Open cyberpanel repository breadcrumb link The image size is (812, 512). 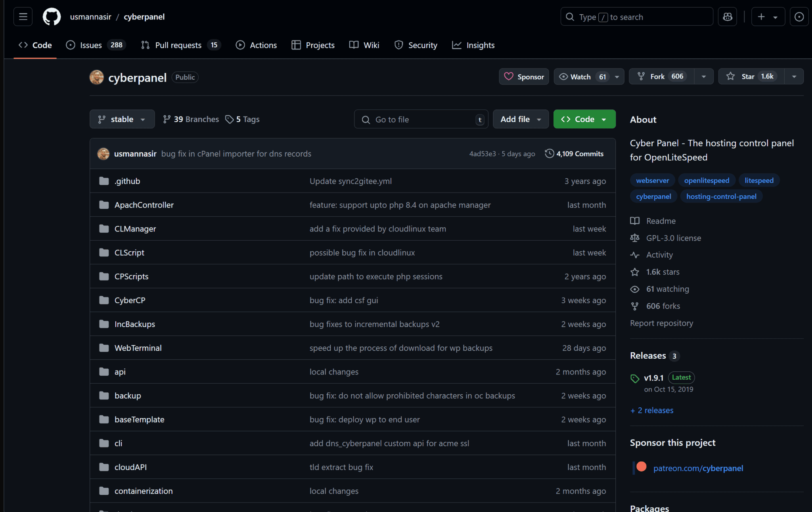144,17
